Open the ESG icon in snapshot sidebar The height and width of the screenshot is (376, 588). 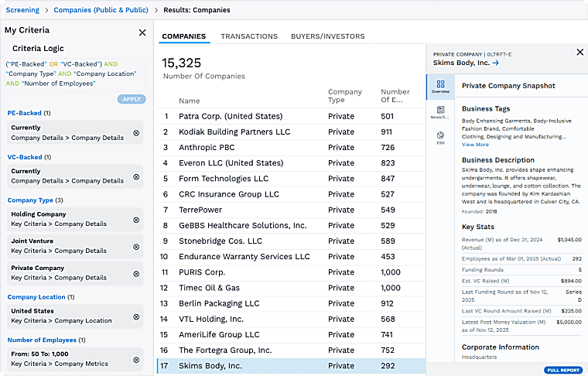click(x=441, y=138)
